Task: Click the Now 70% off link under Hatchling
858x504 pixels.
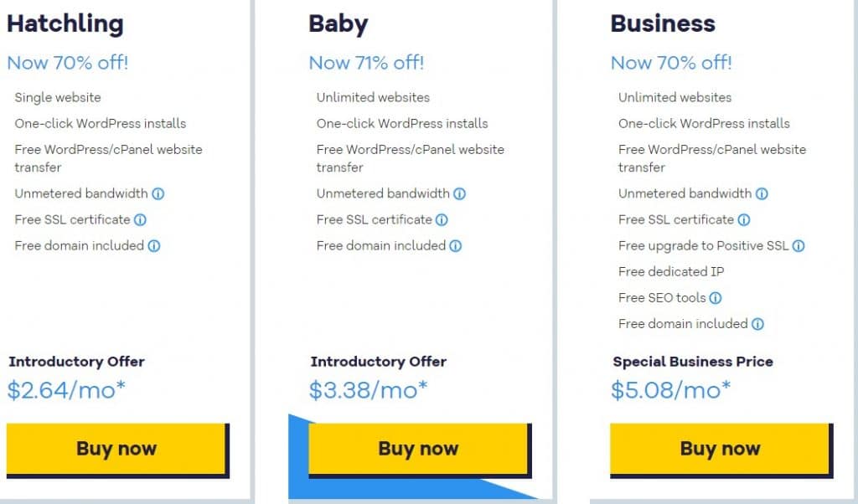Action: (67, 63)
